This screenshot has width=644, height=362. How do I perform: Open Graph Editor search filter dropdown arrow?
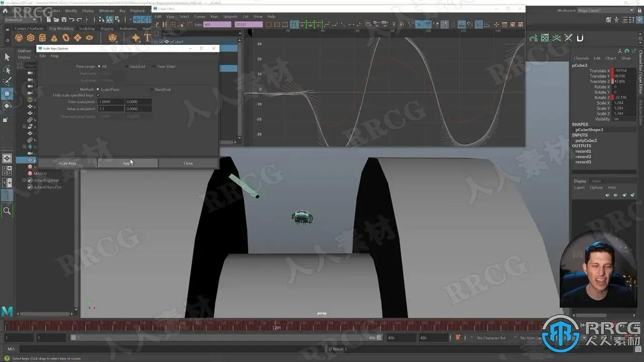(239, 34)
